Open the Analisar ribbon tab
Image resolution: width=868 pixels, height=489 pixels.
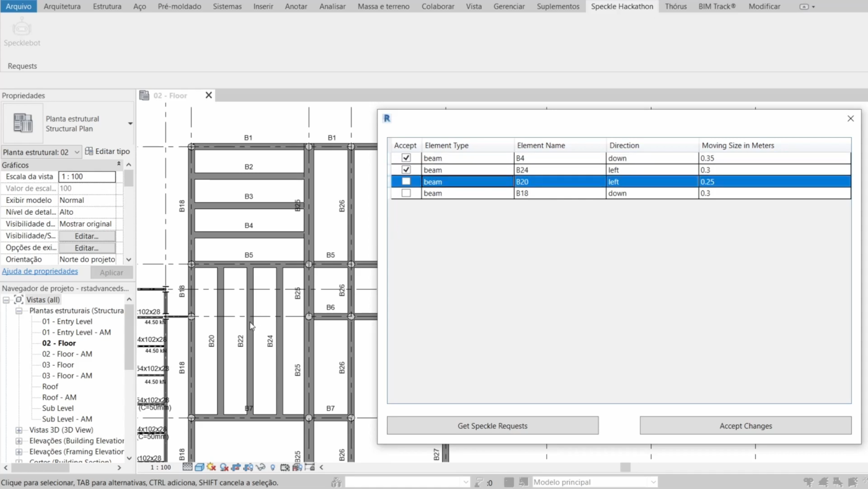coord(332,6)
